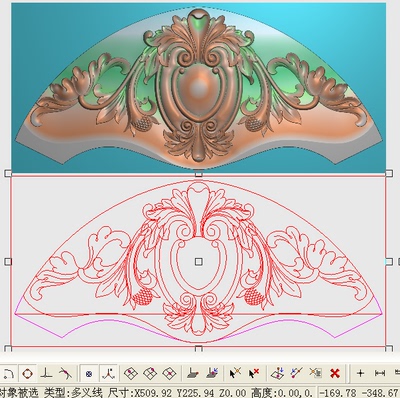Click the arrow with red X icon
This screenshot has width=400, height=398.
[254, 373]
